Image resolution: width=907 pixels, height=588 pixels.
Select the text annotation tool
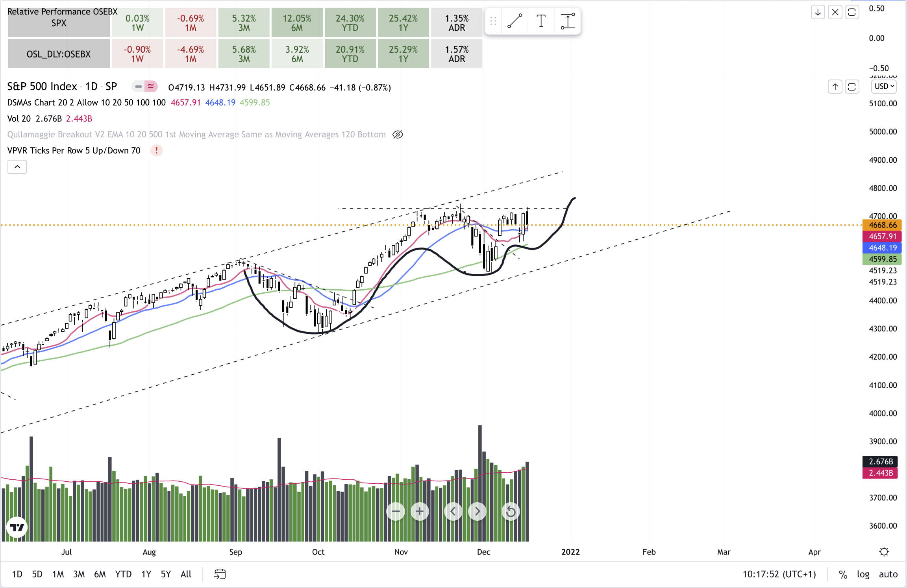pos(541,21)
